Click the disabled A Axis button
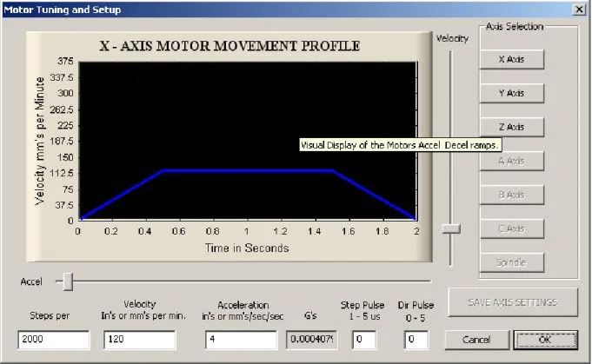Screen dimensions: 592x364 pyautogui.click(x=511, y=161)
